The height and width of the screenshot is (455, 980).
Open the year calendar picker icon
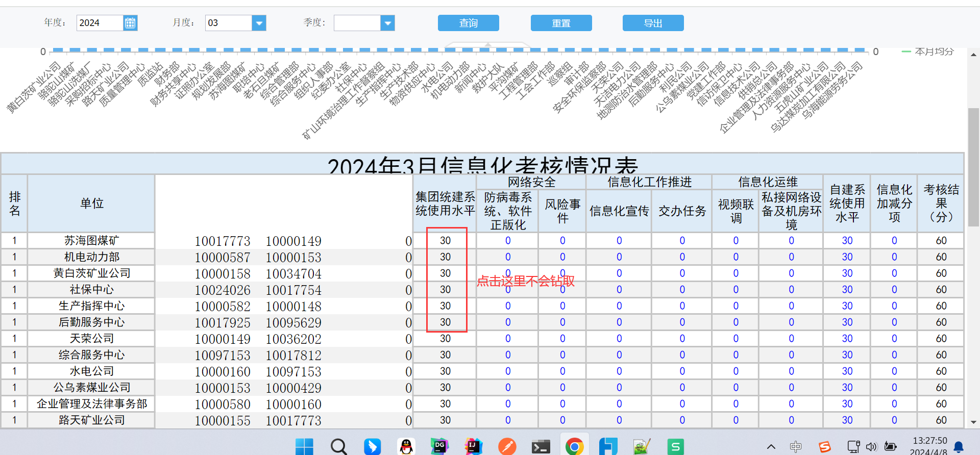(x=130, y=23)
